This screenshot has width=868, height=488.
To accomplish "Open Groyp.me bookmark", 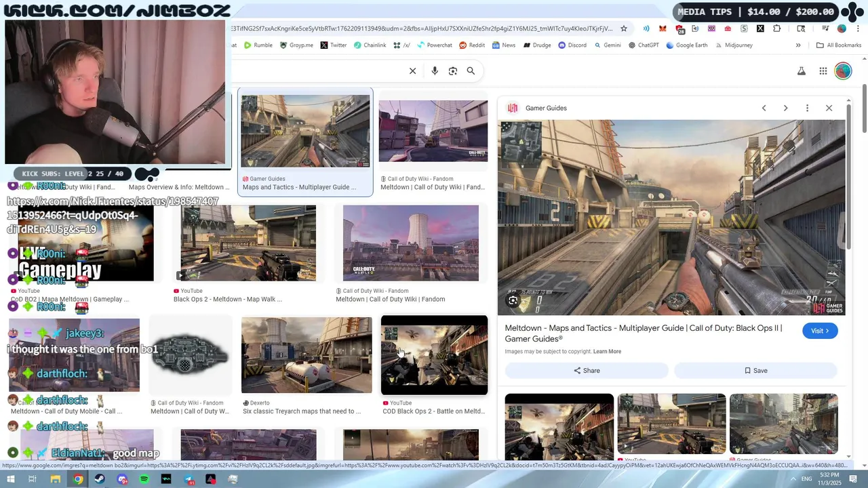I will [x=296, y=45].
